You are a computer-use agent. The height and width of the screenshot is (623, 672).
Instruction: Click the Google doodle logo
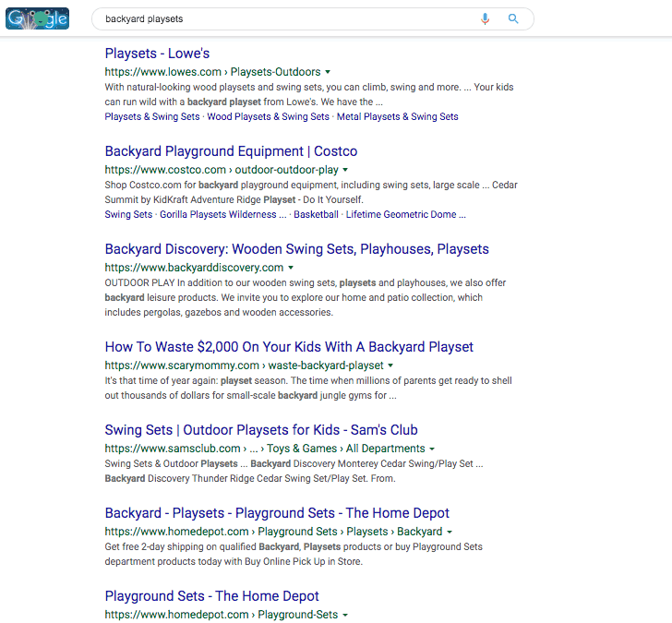[37, 18]
